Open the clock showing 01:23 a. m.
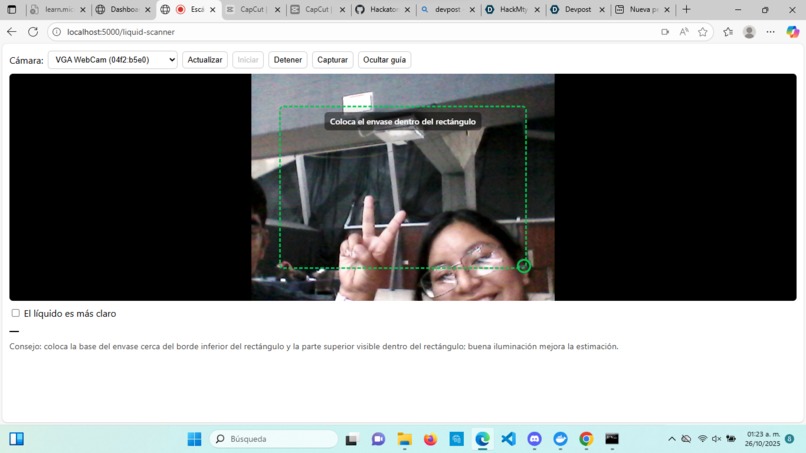 [763, 439]
